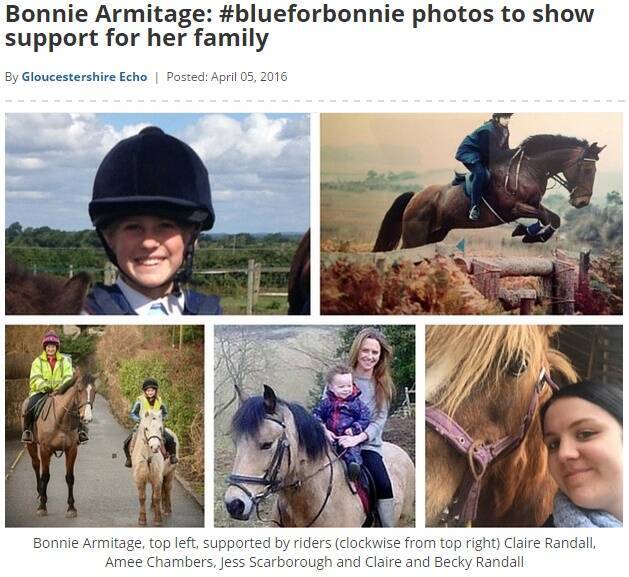The image size is (629, 577).
Task: Open the photo of woman and toddler on pony
Action: [314, 426]
